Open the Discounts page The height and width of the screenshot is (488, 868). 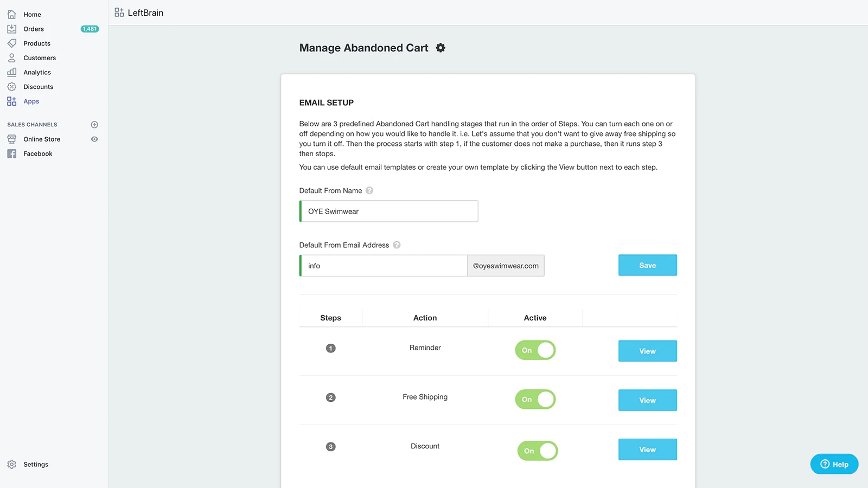(38, 87)
